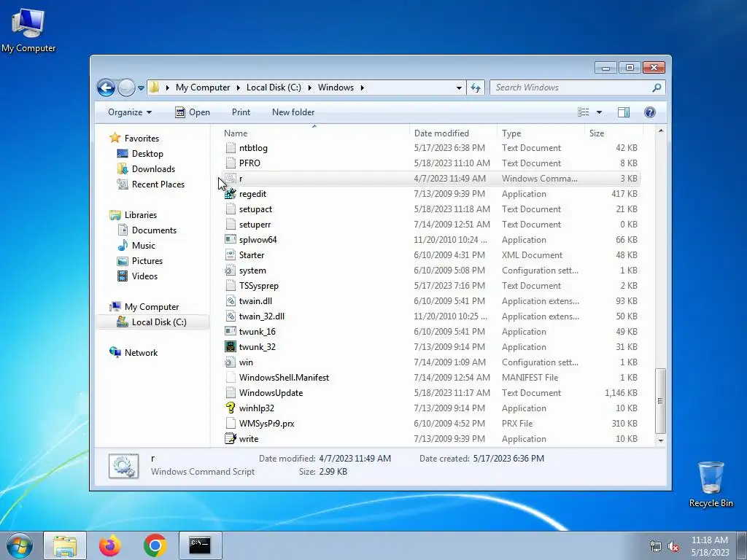
Task: Click the system configuration file icon
Action: pyautogui.click(x=231, y=271)
